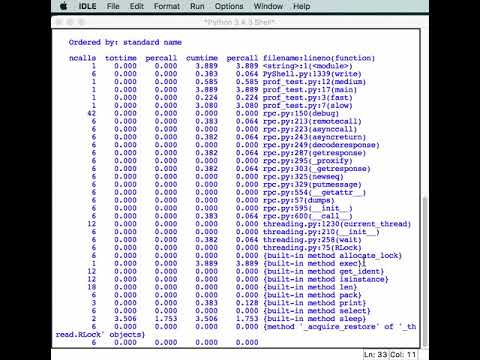Open the Edit menu
480x360 pixels.
(x=137, y=6)
